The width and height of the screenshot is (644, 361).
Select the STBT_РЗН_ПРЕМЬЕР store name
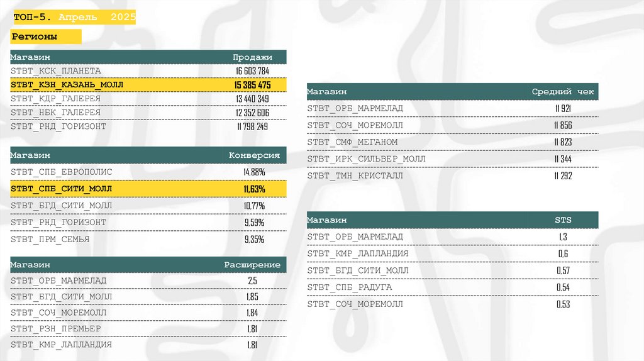pos(56,328)
